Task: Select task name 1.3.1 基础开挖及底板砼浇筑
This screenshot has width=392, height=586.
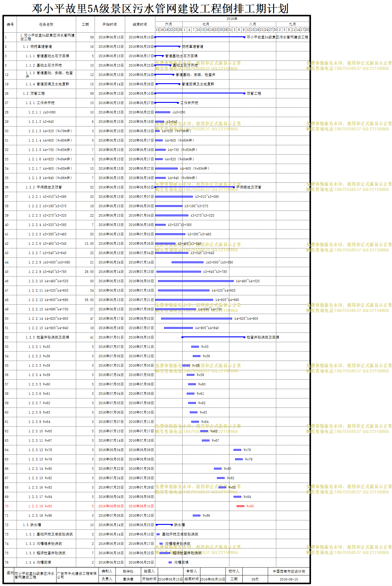Action: click(x=49, y=534)
